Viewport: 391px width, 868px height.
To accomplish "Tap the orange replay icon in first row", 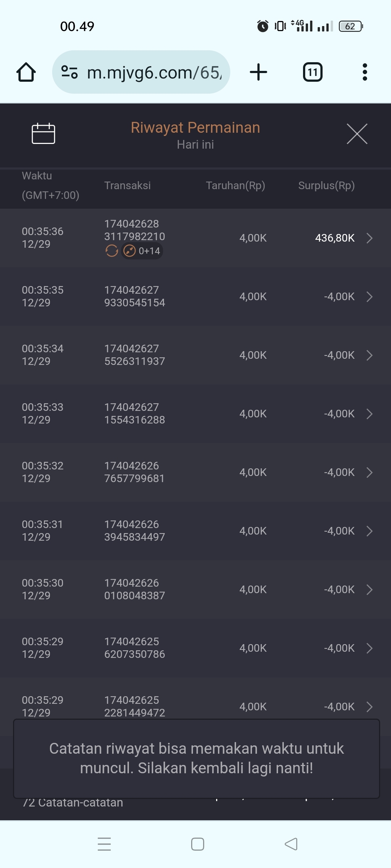I will pos(112,251).
